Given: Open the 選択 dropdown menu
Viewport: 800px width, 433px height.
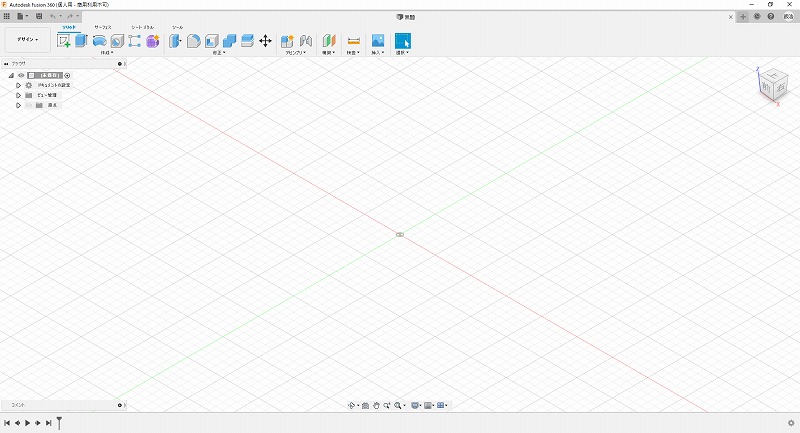Looking at the screenshot, I should click(402, 53).
